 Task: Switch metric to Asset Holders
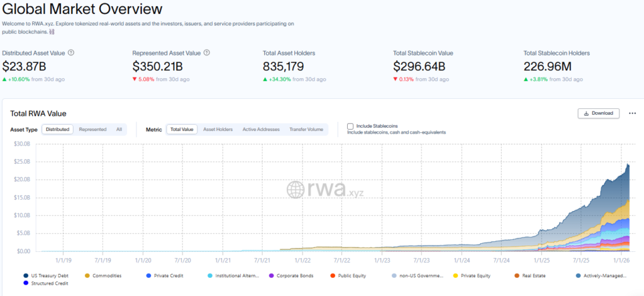click(218, 129)
